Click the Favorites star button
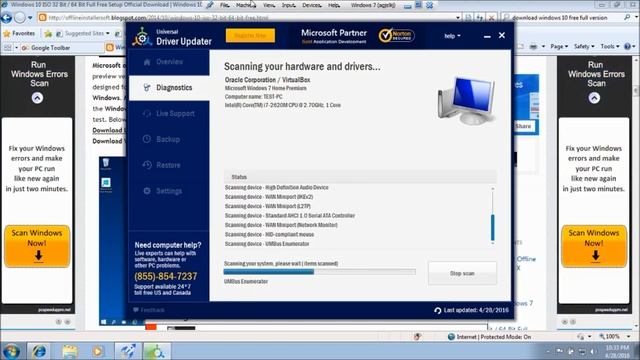The width and height of the screenshot is (640, 360). pos(19,33)
